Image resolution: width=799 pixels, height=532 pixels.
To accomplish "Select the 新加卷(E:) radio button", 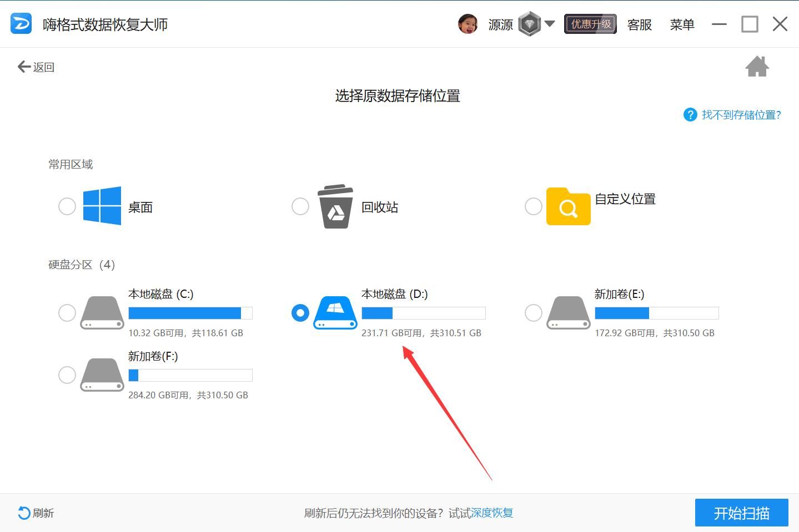I will [x=534, y=313].
